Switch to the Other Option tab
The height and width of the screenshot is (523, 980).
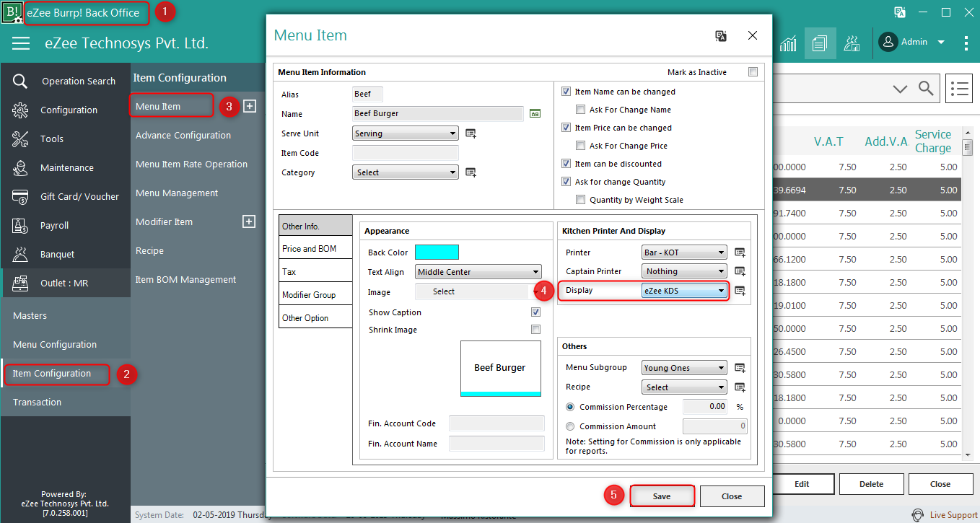pyautogui.click(x=315, y=318)
